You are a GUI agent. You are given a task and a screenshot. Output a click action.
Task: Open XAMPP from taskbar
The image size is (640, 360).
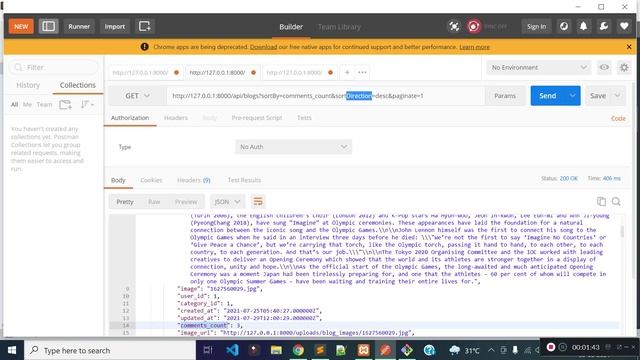363,350
